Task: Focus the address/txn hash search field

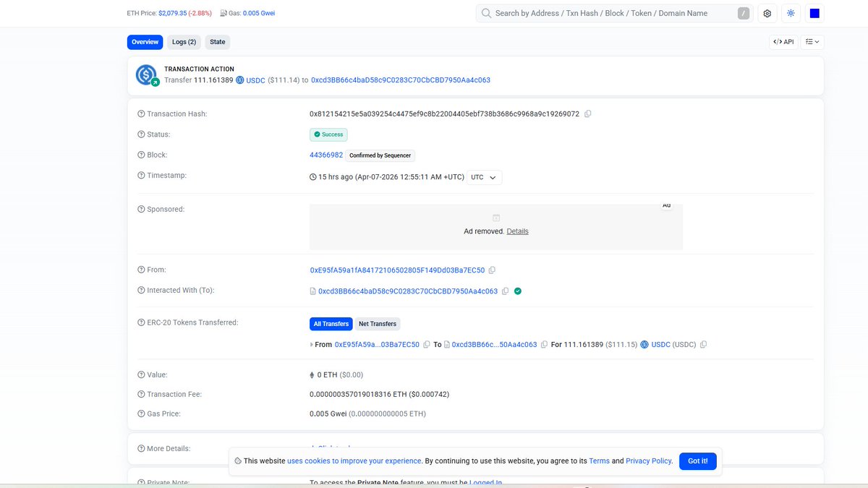Action: tap(614, 13)
